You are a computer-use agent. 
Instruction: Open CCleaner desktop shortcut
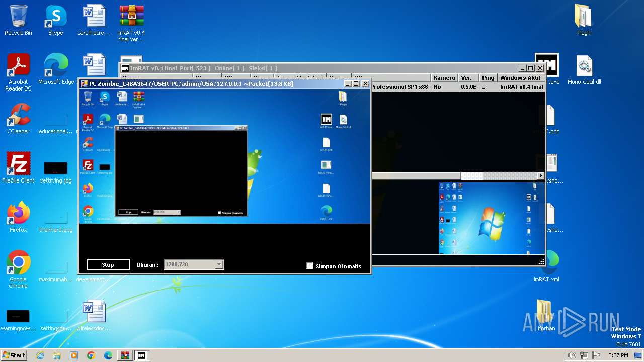(x=18, y=119)
